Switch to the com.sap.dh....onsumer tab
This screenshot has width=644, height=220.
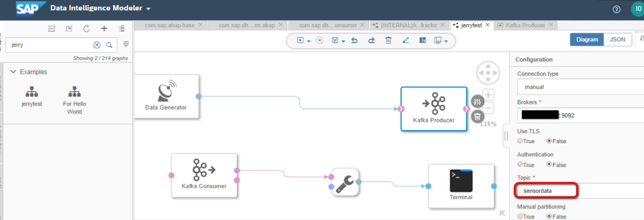click(x=328, y=25)
